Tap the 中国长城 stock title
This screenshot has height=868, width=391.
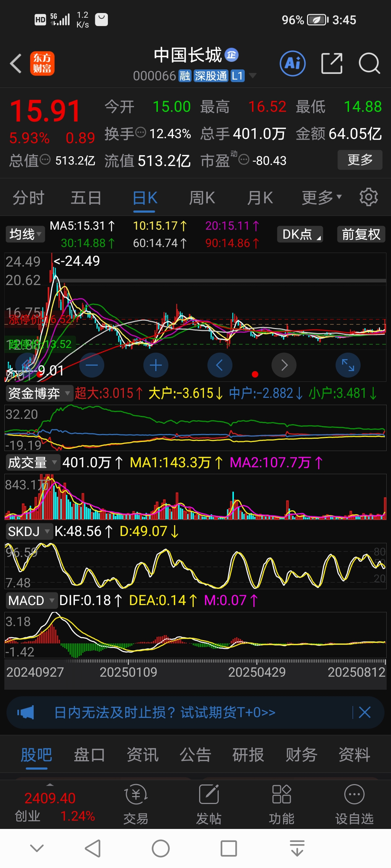point(188,55)
